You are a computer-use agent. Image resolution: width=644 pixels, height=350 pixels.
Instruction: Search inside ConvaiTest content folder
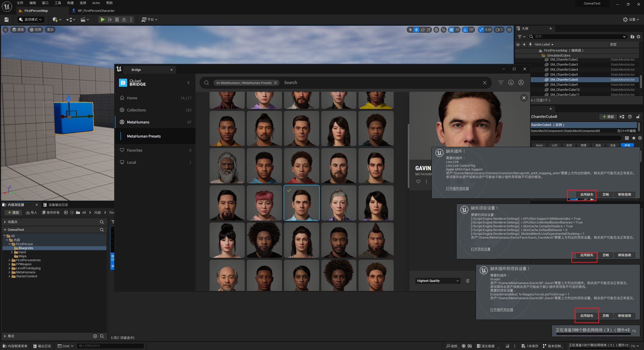pyautogui.click(x=102, y=230)
